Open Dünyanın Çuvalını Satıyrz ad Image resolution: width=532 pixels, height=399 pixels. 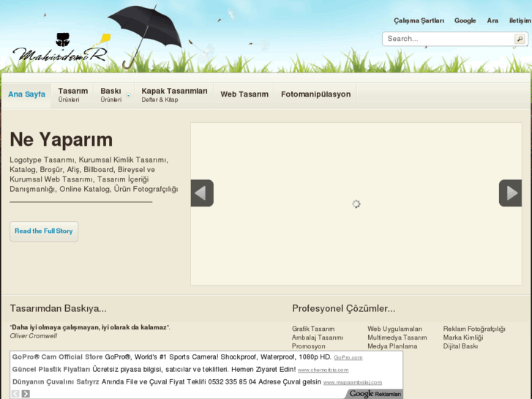tap(56, 382)
